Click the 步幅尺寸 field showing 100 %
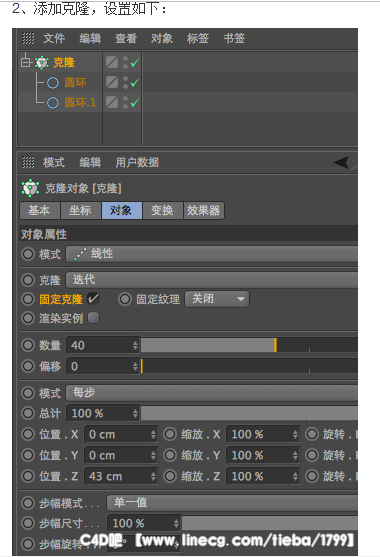 [144, 523]
